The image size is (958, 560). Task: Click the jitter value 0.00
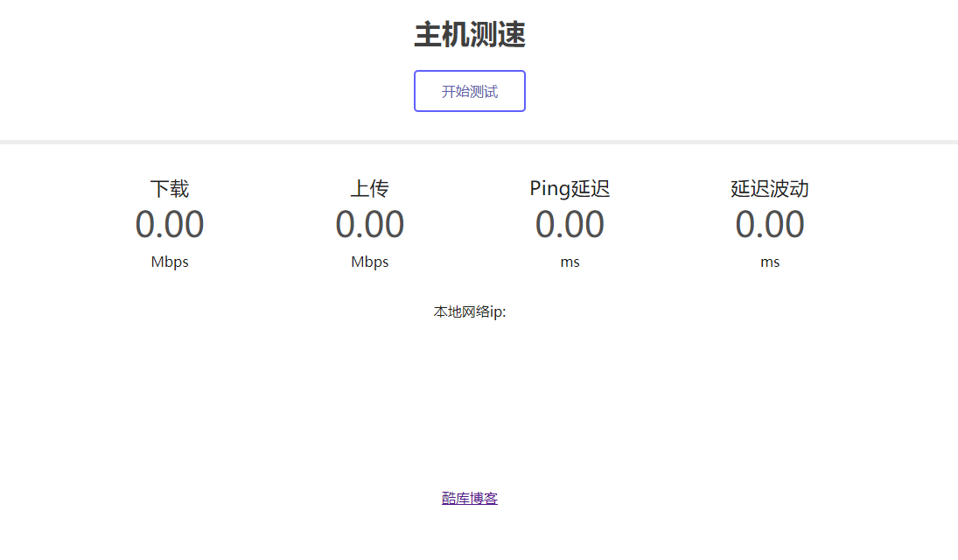[x=770, y=224]
